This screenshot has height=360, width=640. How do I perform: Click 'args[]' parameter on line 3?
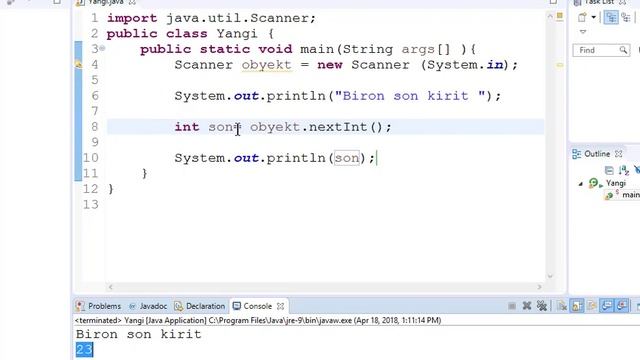[x=426, y=49]
